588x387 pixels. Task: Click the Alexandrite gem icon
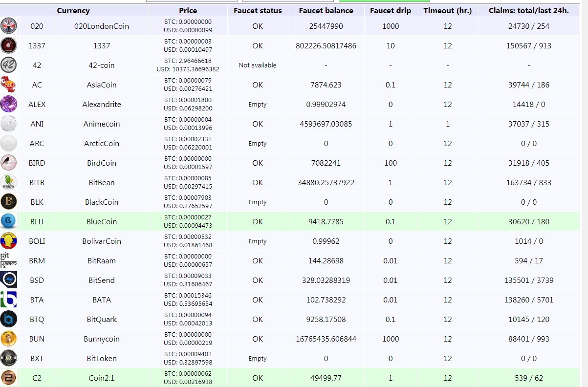coord(9,104)
